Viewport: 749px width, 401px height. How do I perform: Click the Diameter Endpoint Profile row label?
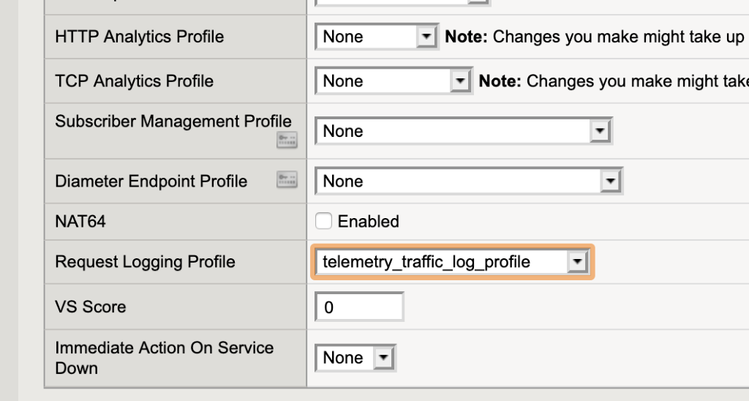pyautogui.click(x=151, y=181)
